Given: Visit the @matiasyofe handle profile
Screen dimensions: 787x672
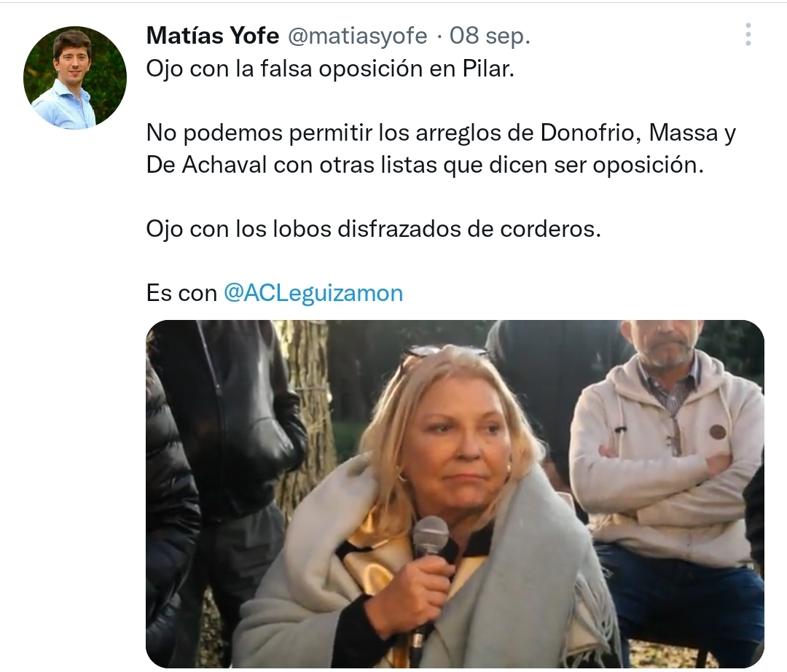Looking at the screenshot, I should coord(357,36).
